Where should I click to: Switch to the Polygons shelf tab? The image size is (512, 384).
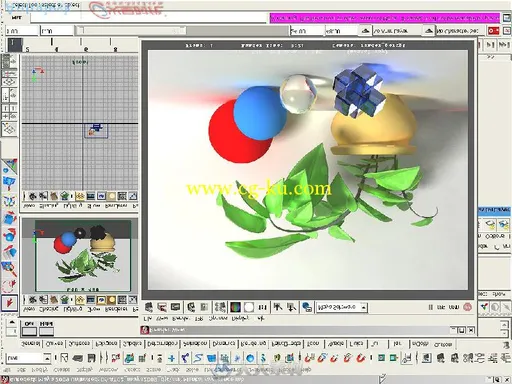106,344
